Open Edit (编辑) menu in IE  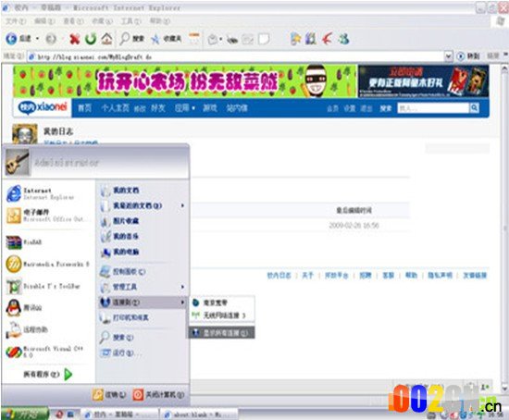44,21
